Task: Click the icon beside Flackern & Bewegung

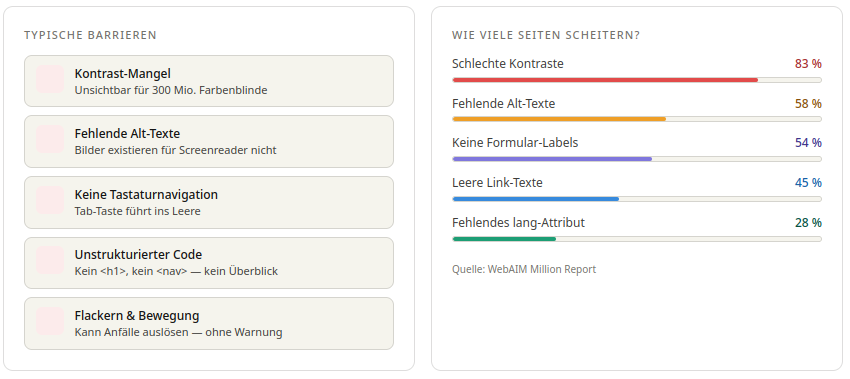Action: (x=50, y=321)
